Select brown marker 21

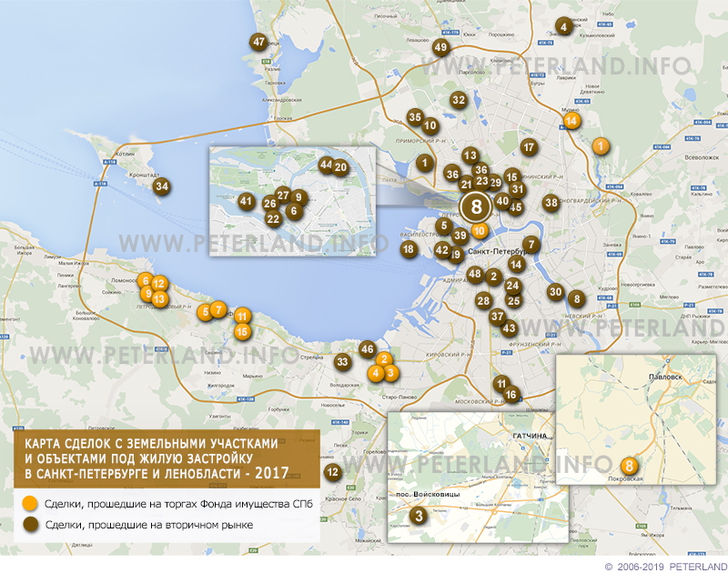467,185
